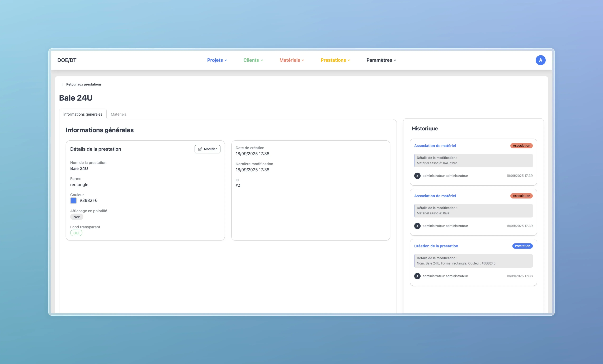This screenshot has height=364, width=603.
Task: Click the blue color swatch #3B82F6
Action: (x=73, y=201)
